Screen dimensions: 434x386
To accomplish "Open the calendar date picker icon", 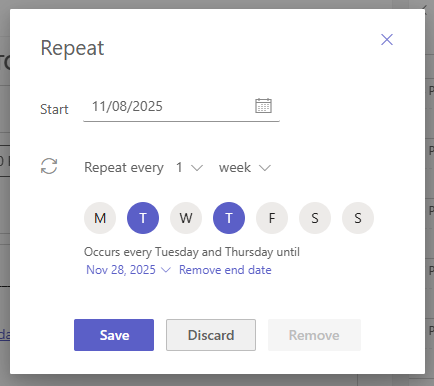I will 263,106.
